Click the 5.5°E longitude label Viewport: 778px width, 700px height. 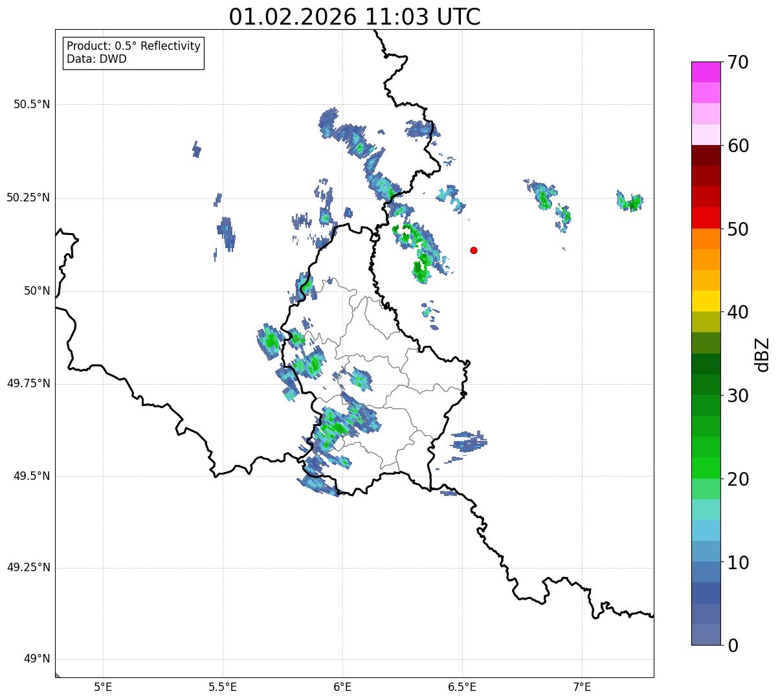223,687
